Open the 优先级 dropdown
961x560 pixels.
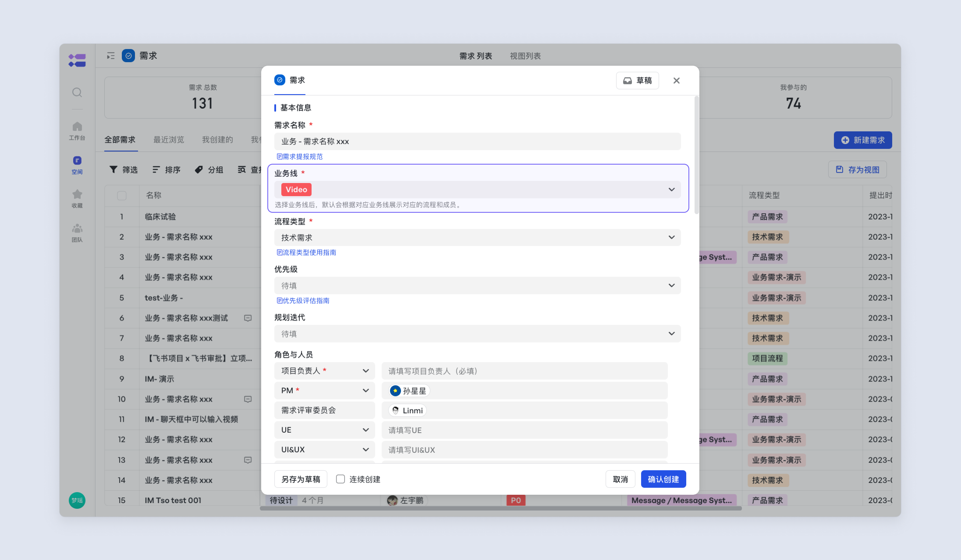click(x=477, y=285)
